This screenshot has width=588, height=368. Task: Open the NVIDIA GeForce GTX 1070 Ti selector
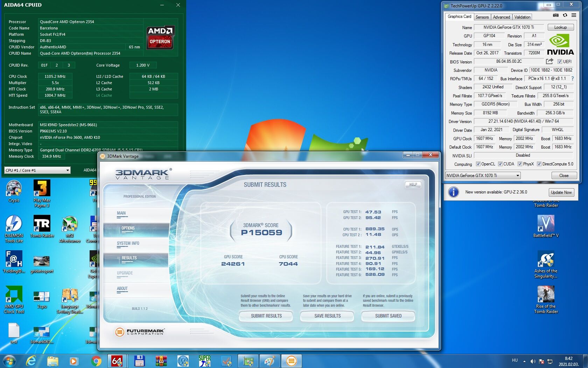[x=483, y=176]
